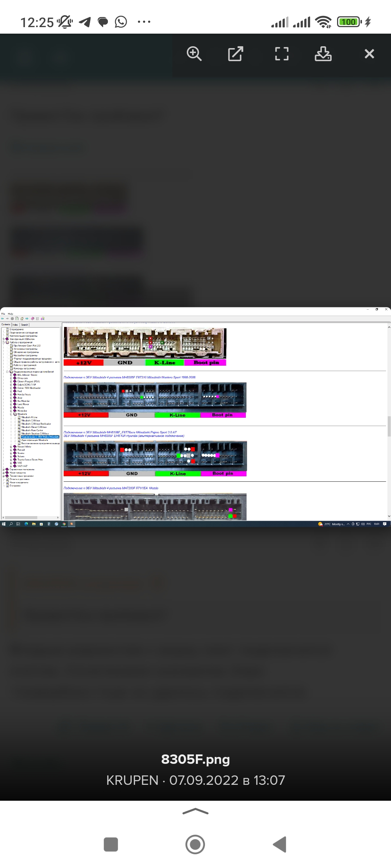Click the KRUPEN author name

(132, 780)
